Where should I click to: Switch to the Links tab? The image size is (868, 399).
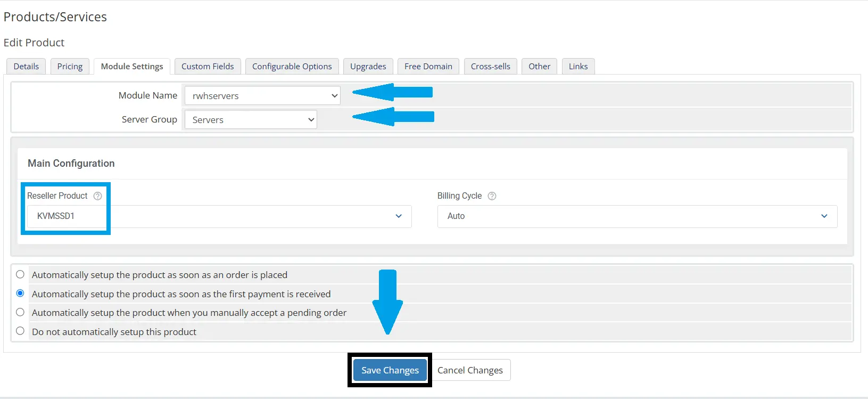[578, 67]
